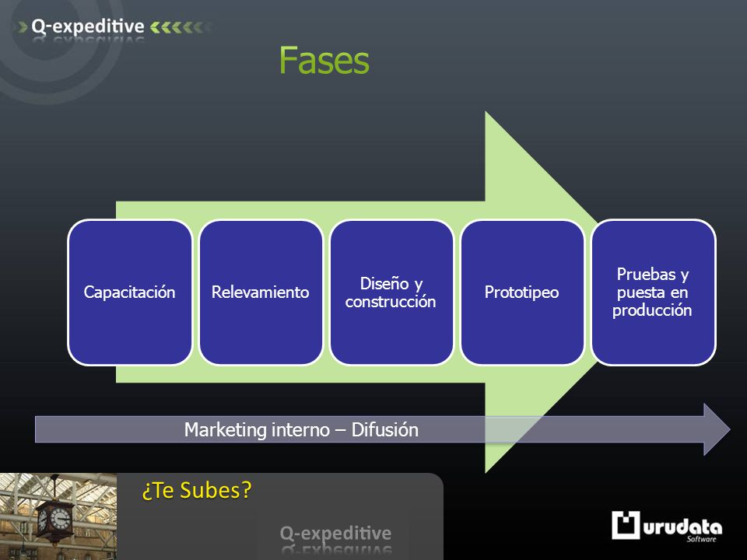
Task: Click the Fases slide title
Action: click(x=324, y=61)
